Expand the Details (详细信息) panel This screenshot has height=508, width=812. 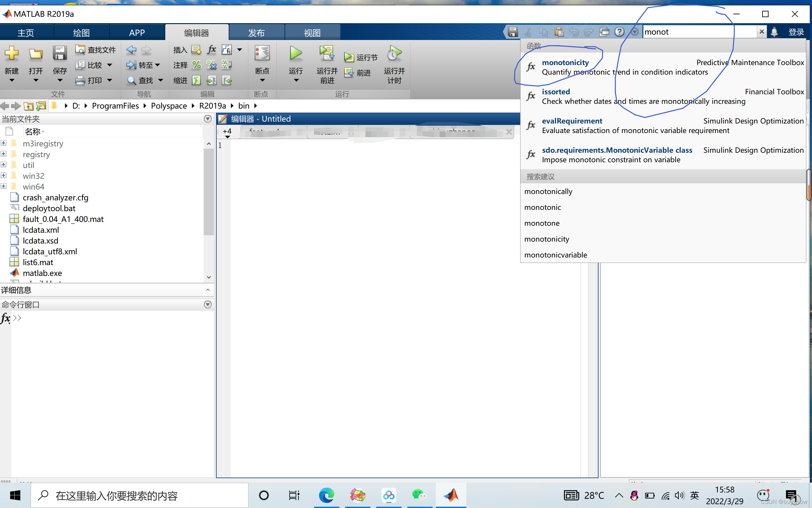[208, 290]
